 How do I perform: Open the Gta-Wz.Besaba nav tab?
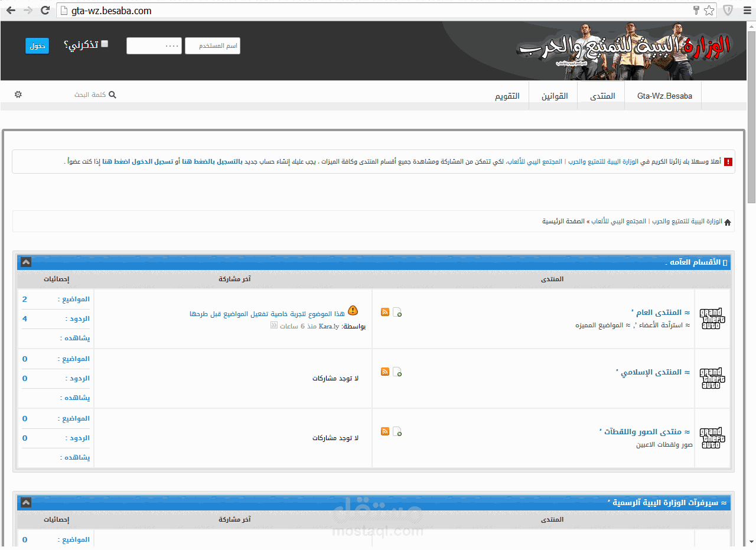[664, 96]
